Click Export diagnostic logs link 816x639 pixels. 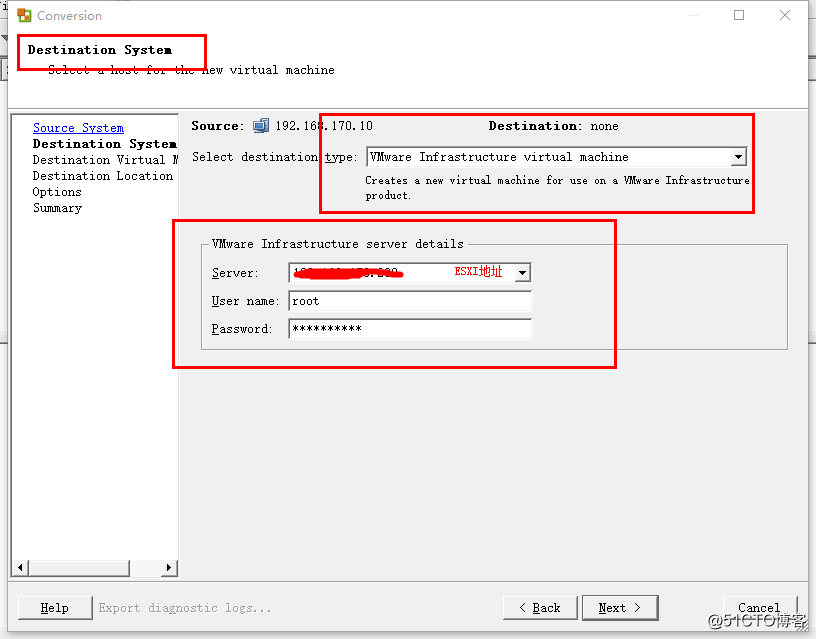(185, 608)
